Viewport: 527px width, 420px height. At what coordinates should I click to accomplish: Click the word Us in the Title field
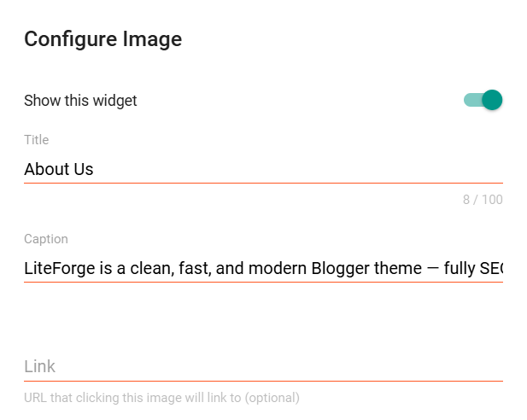pos(83,169)
